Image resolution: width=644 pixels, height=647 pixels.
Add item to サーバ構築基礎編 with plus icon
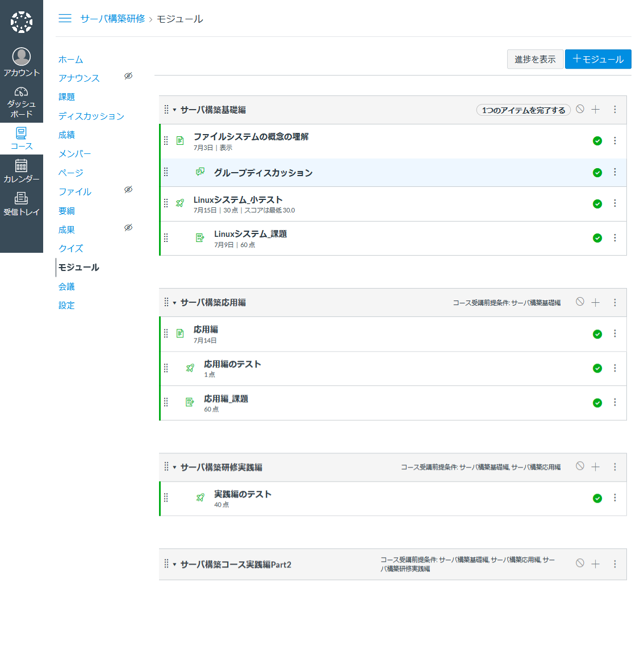pyautogui.click(x=595, y=109)
